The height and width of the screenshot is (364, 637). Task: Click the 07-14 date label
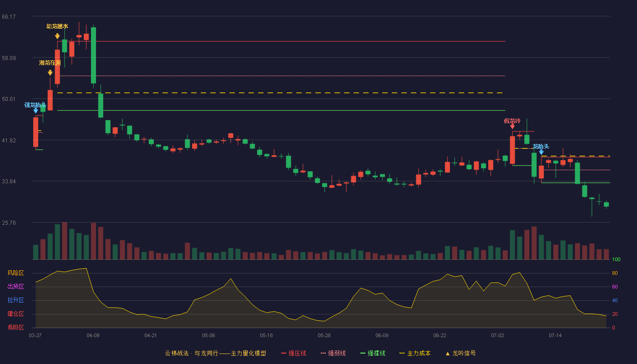click(x=555, y=335)
